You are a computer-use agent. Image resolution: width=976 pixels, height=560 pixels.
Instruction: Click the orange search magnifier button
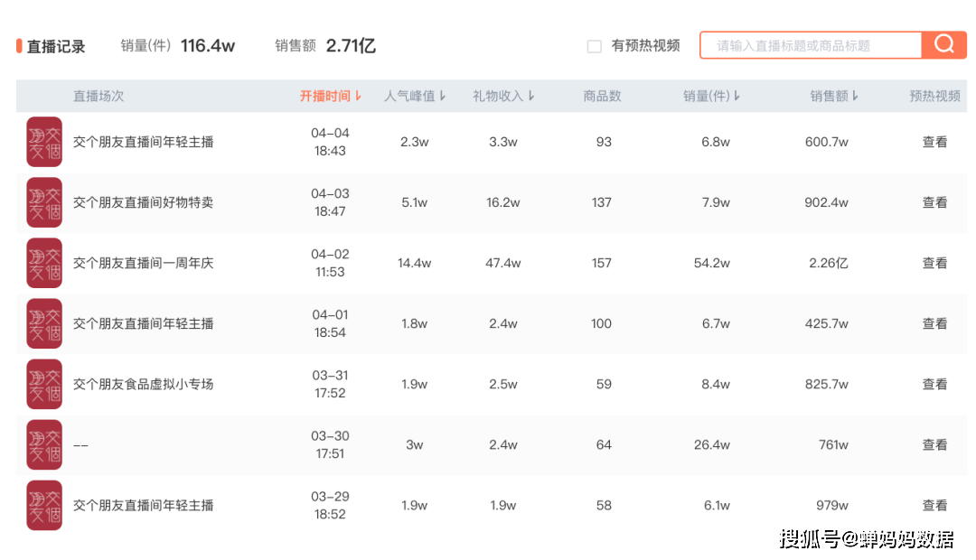point(943,45)
